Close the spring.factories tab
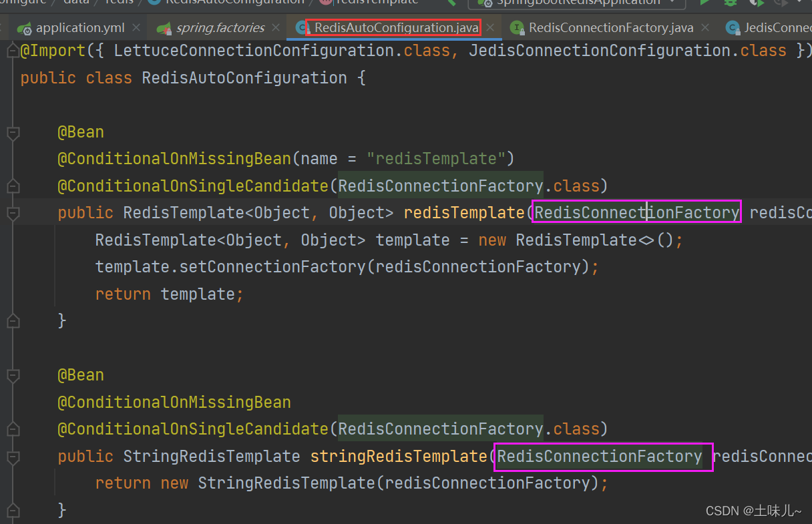812x524 pixels. [x=276, y=28]
